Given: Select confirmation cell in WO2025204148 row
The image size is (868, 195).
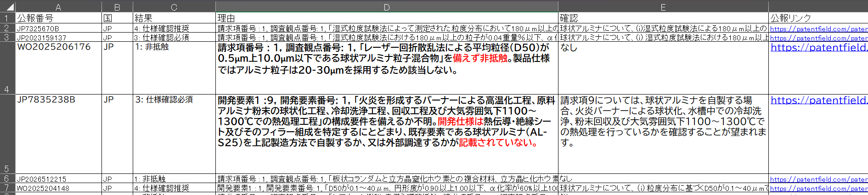Looking at the screenshot, I should (663, 188).
